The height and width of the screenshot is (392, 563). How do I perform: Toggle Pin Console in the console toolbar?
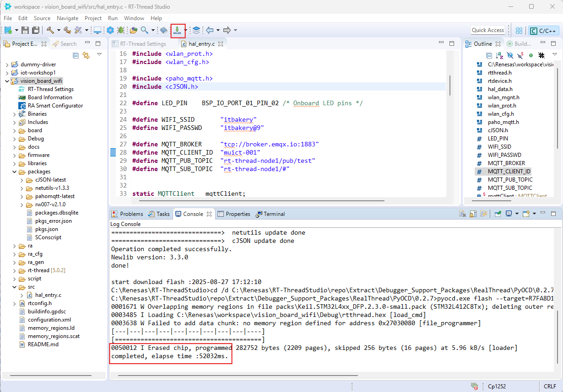(498, 214)
